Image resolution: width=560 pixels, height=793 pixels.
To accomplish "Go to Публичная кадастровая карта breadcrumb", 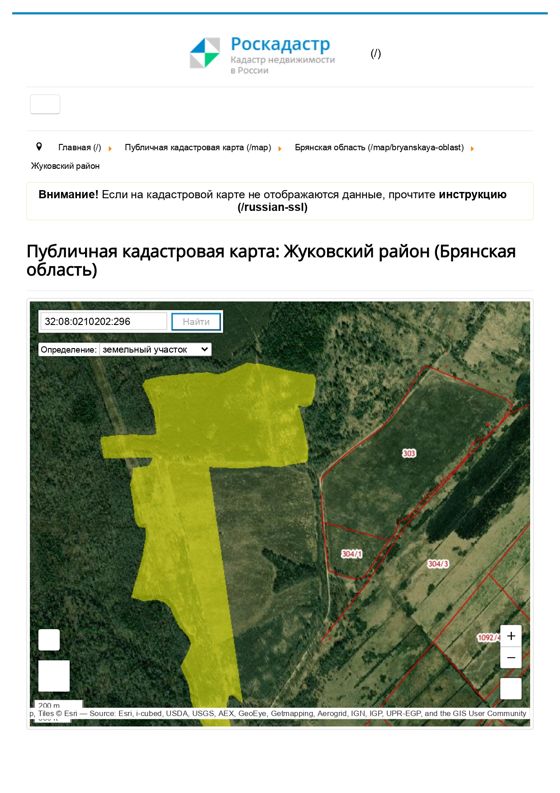I will pos(198,147).
